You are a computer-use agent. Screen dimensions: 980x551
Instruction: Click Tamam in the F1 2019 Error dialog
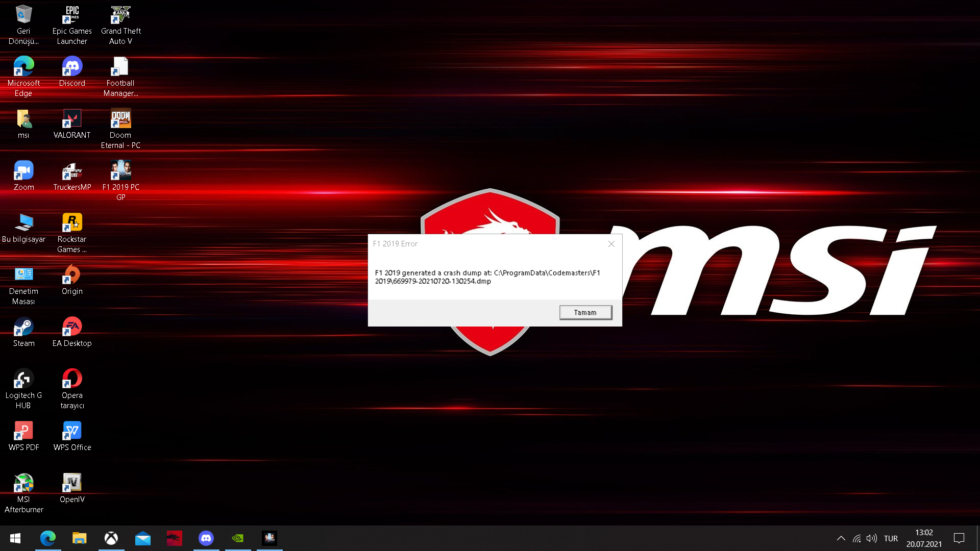585,312
